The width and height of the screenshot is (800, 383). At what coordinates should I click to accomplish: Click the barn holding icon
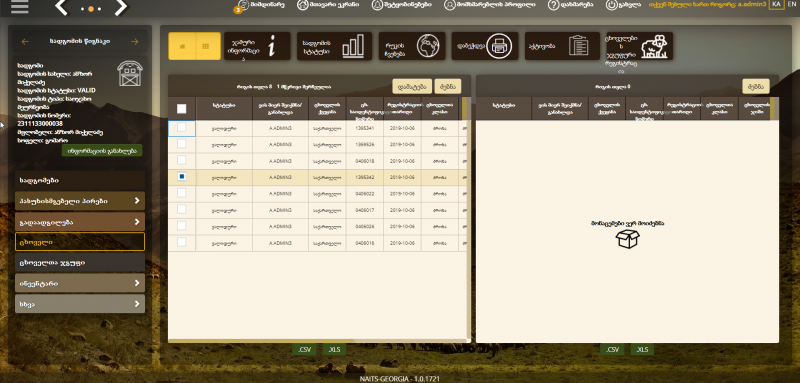(130, 74)
